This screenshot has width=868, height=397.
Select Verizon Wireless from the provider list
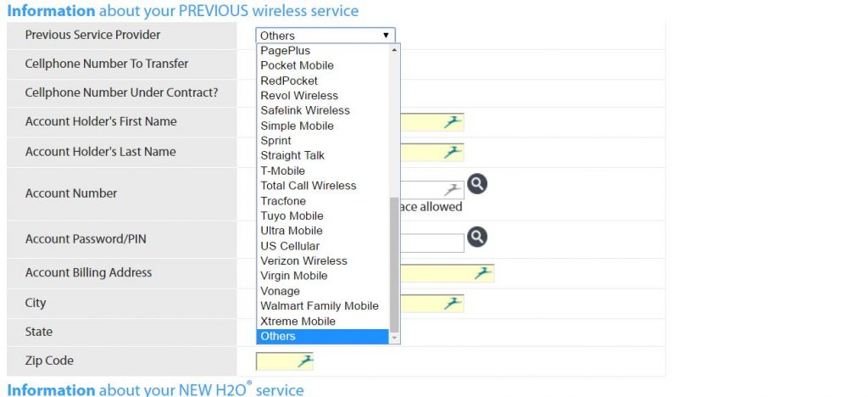point(304,260)
